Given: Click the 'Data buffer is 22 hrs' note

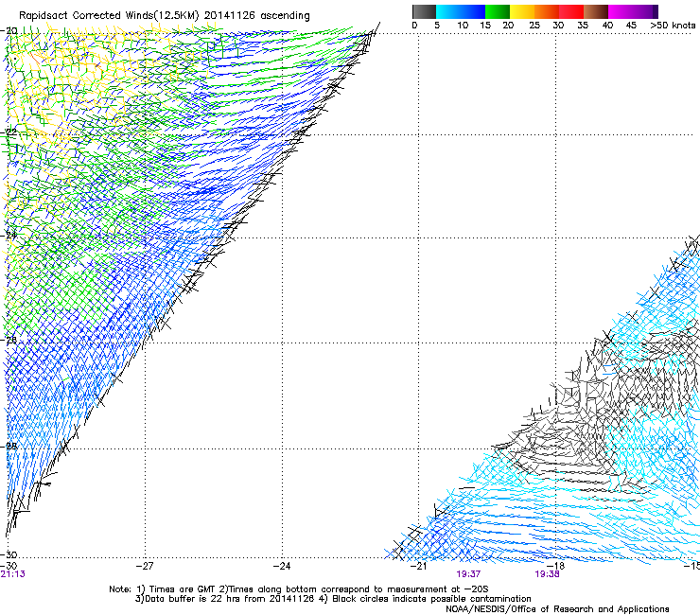Looking at the screenshot, I should (x=333, y=599).
